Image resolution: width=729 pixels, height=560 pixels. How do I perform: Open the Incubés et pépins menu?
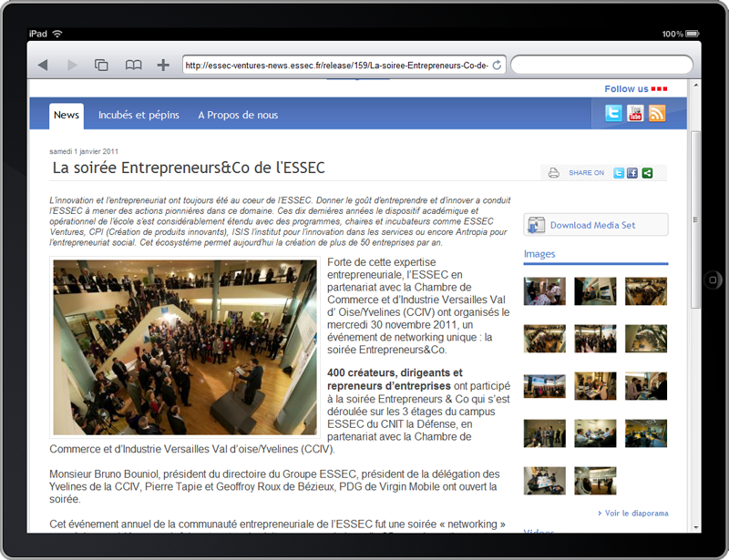139,115
